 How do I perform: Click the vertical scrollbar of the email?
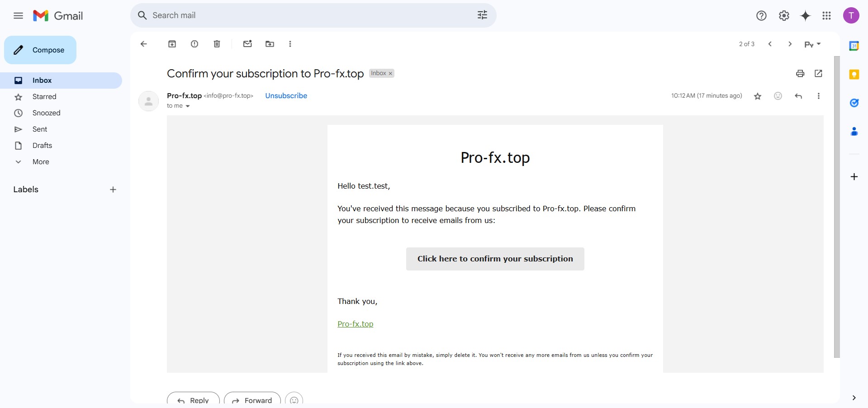(837, 207)
